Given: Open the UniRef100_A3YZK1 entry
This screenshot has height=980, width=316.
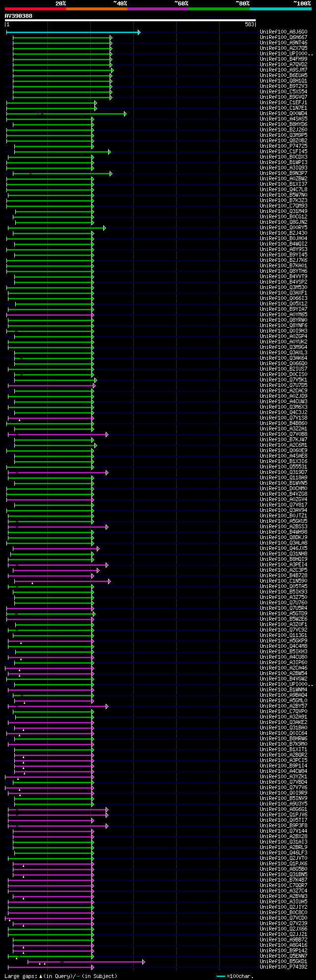Looking at the screenshot, I should 283,777.
